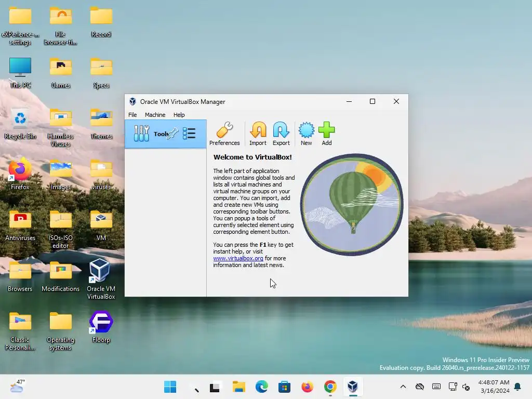Select the Harmless Viruses folder
This screenshot has width=532, height=399.
pyautogui.click(x=60, y=128)
